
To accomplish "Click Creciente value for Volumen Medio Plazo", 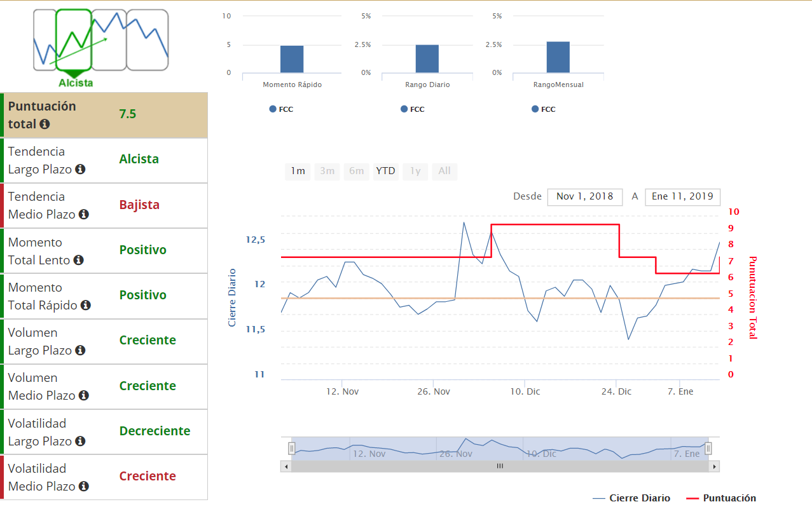I will pyautogui.click(x=148, y=386).
